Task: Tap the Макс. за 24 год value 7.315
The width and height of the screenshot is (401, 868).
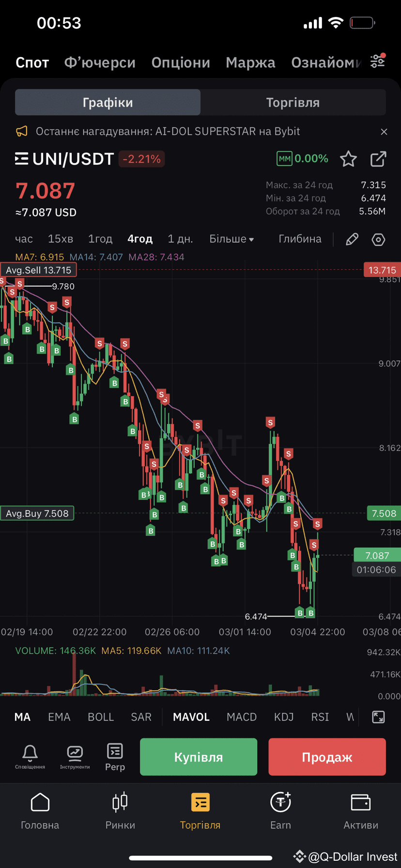Action: 373,185
